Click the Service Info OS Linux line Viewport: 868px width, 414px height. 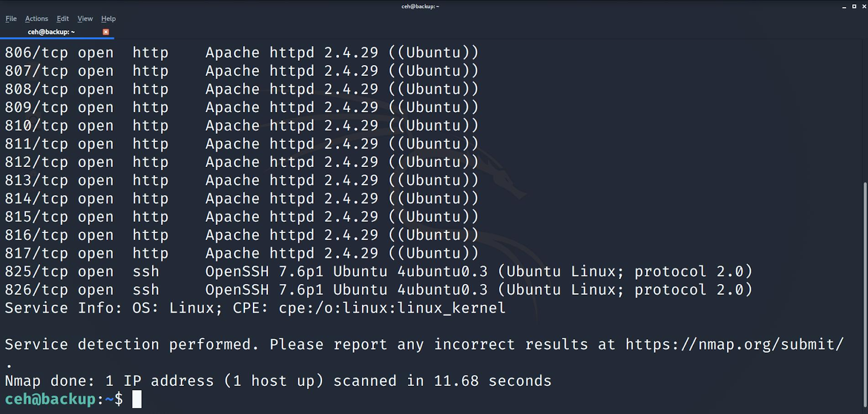(255, 308)
